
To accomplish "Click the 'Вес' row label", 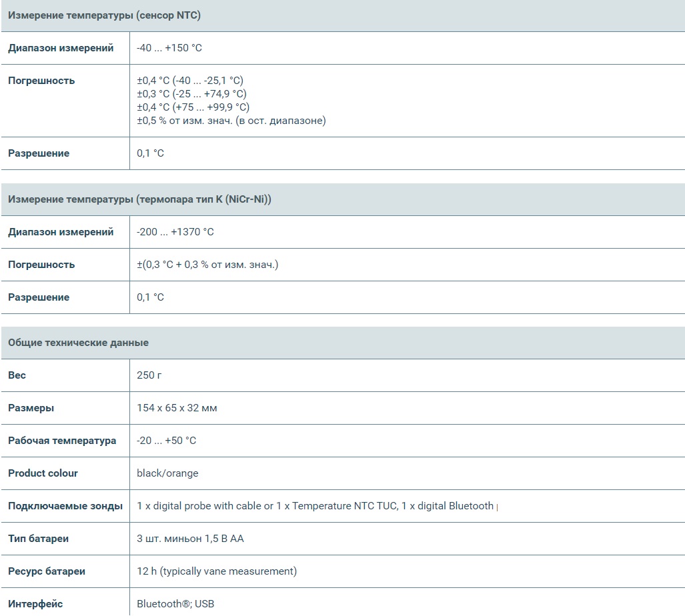I will [17, 375].
